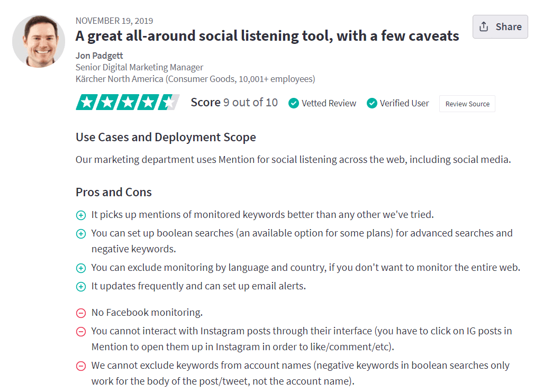
Task: Open the Jon Padgett reviewer name link
Action: (99, 56)
